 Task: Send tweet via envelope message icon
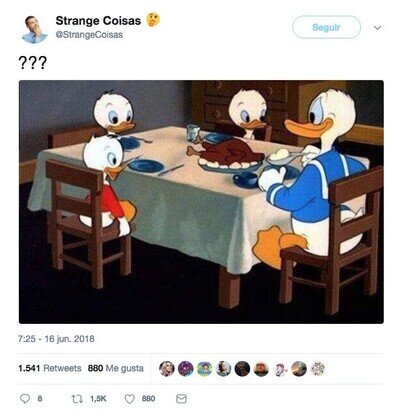(181, 399)
